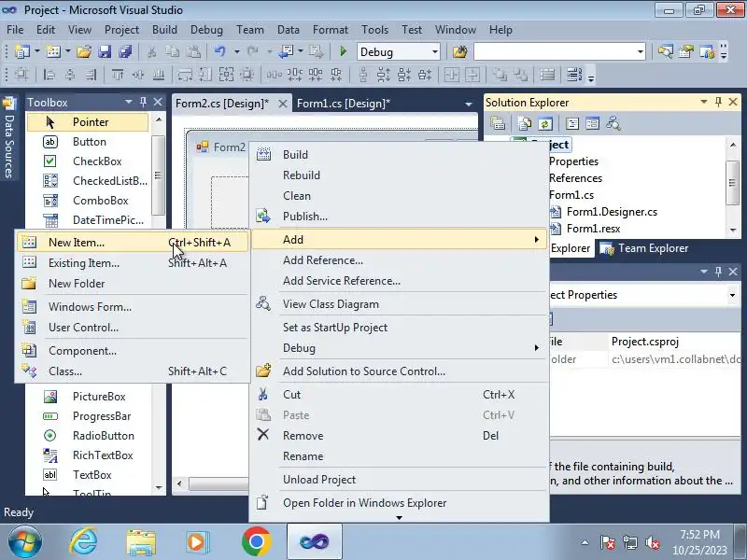Open the Project Properties object dropdown

coord(732,295)
